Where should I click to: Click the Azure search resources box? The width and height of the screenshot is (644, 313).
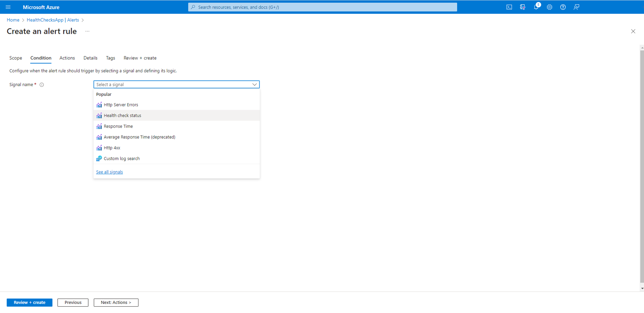322,7
